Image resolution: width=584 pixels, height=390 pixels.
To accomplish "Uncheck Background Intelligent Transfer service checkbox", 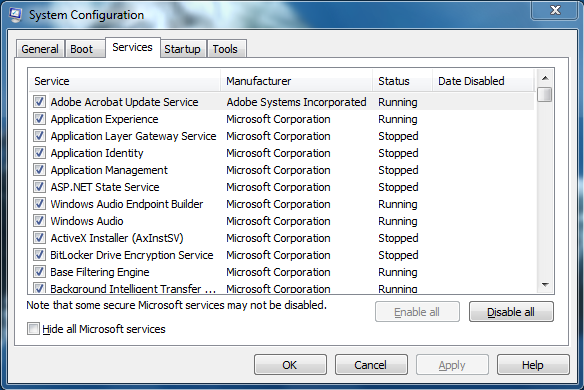I will (39, 288).
